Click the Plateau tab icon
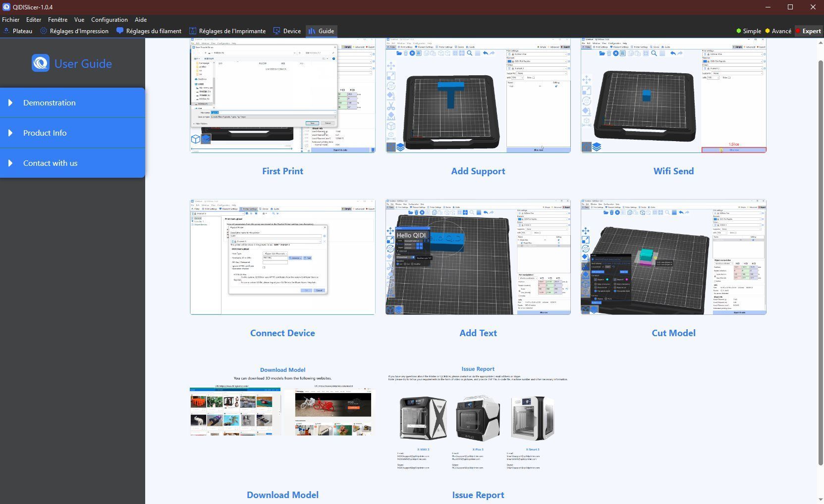 [x=6, y=31]
